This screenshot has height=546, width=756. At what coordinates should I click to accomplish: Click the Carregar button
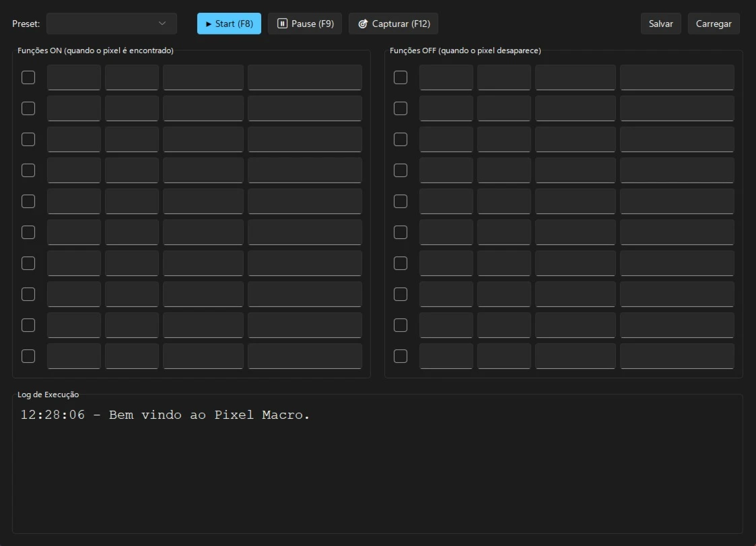coord(713,24)
